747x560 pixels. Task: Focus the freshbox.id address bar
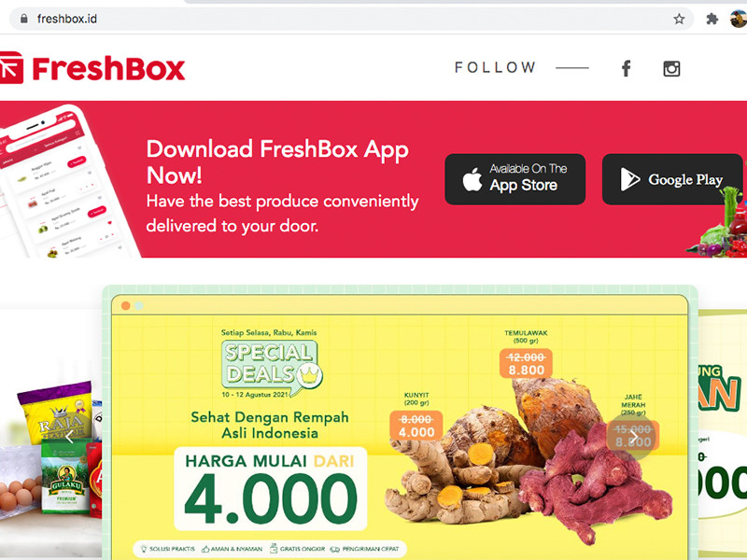(352, 19)
